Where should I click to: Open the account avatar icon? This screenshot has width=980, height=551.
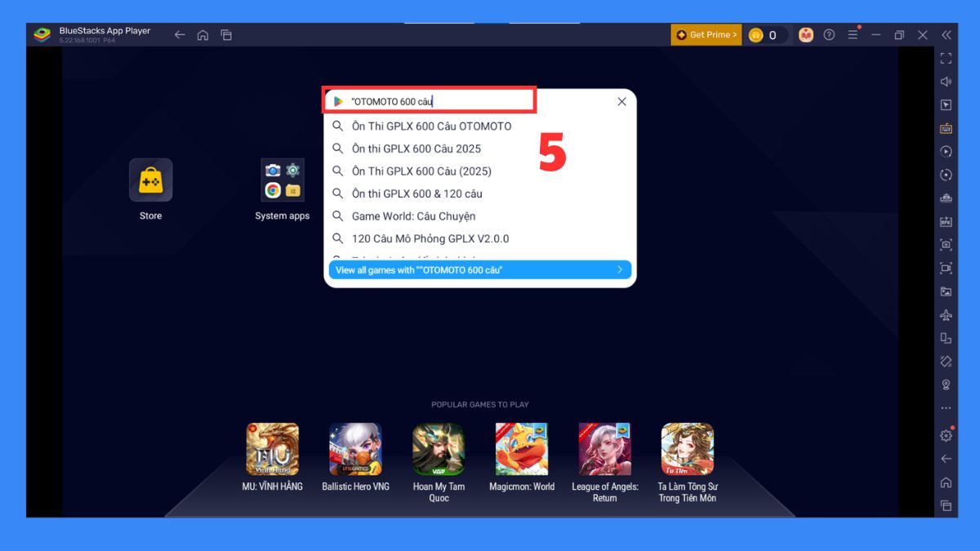point(806,35)
